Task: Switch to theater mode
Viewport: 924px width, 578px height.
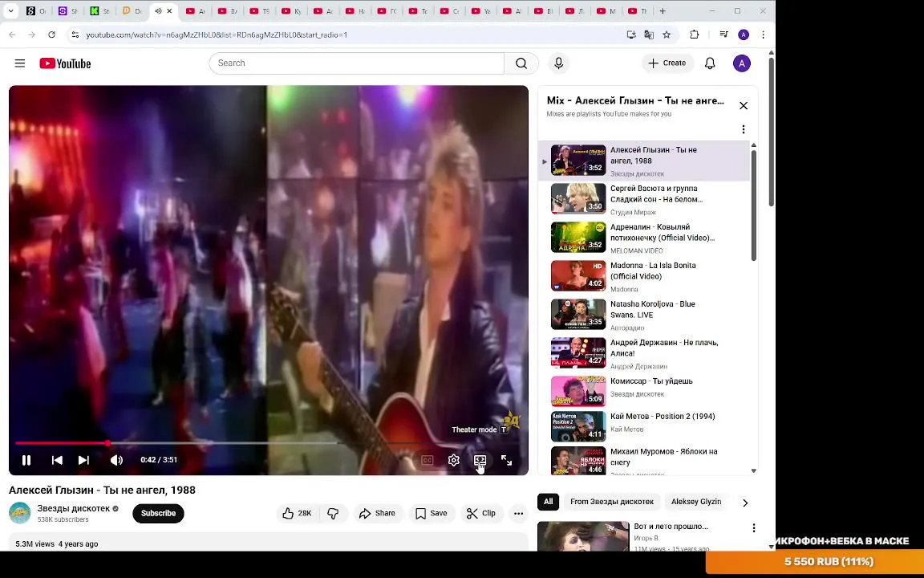Action: [x=480, y=460]
